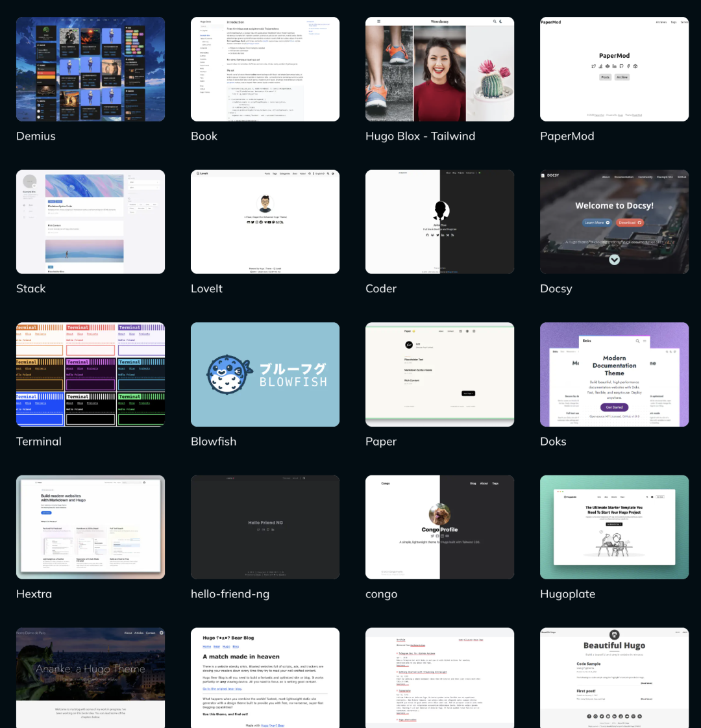Click the Terminal title link
The width and height of the screenshot is (701, 728).
pos(38,441)
